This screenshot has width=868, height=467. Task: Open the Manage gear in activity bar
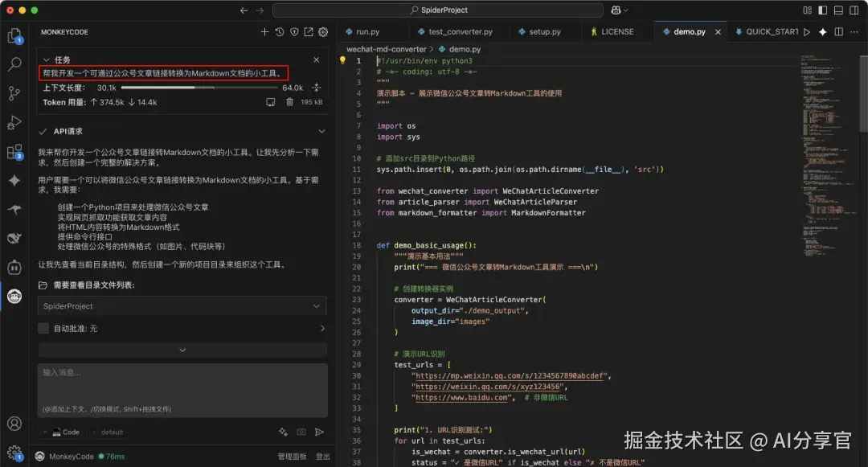click(x=14, y=452)
